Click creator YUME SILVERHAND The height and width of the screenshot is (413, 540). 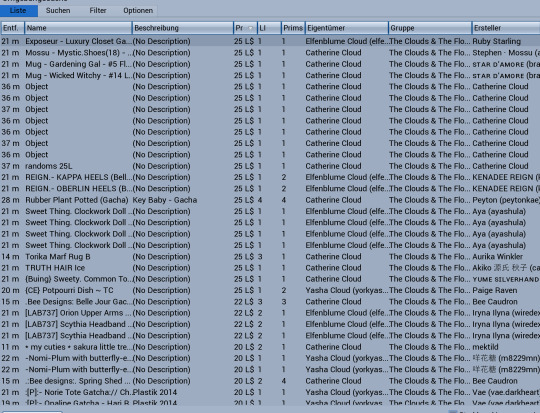[505, 279]
